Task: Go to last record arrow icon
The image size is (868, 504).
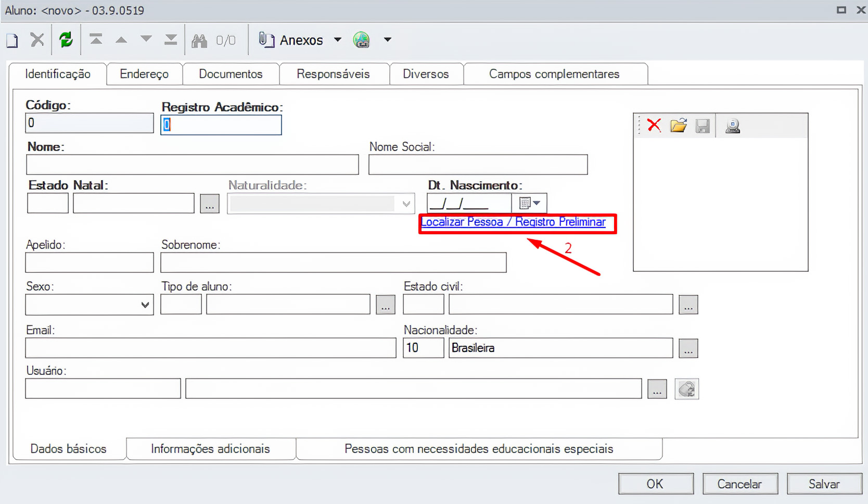Action: (171, 40)
